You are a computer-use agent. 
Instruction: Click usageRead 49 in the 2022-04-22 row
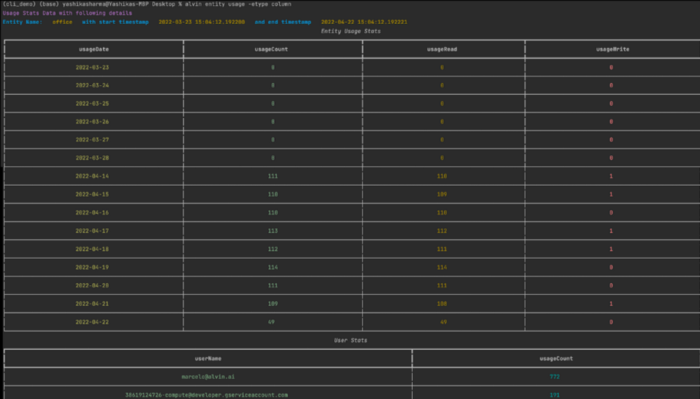(x=443, y=322)
